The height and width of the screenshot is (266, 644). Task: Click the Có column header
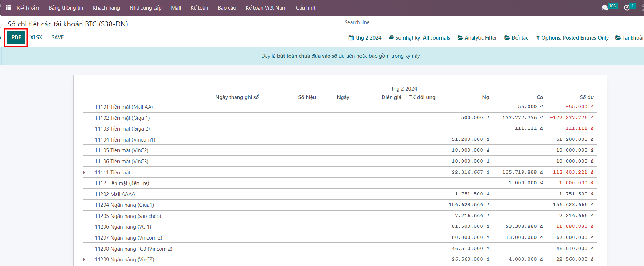tap(540, 97)
